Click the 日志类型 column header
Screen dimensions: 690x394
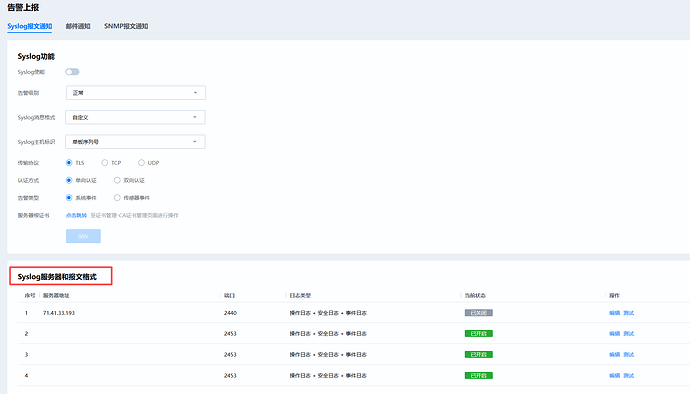(x=300, y=295)
